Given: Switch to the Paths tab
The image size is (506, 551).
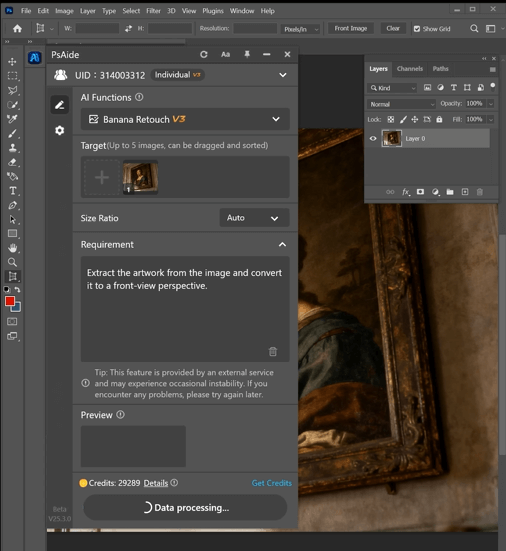Looking at the screenshot, I should [440, 69].
